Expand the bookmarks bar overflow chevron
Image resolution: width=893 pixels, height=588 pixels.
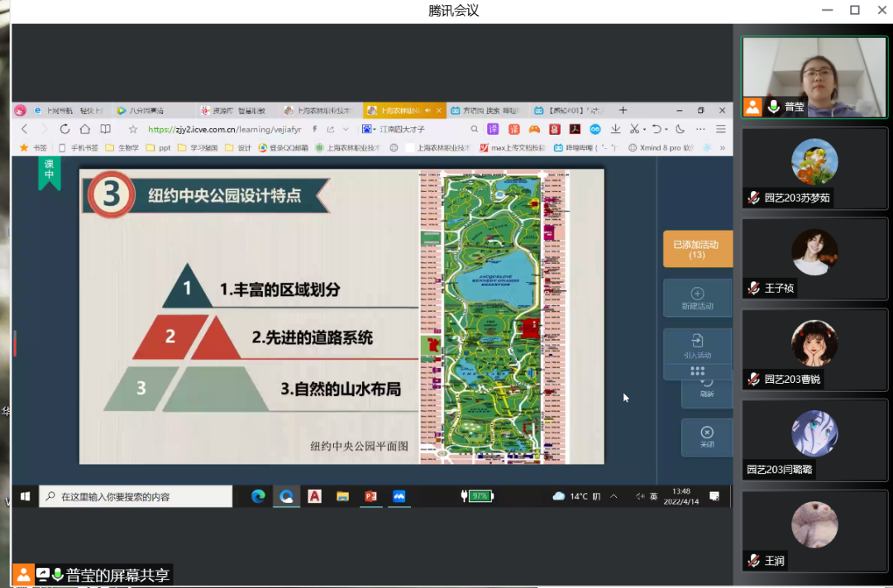722,148
